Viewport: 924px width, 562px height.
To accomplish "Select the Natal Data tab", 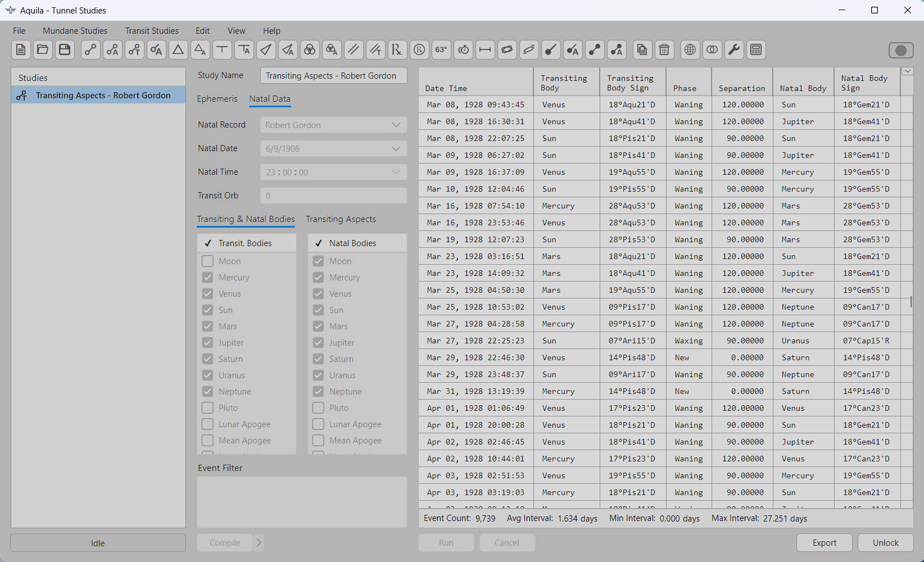I will coord(270,99).
